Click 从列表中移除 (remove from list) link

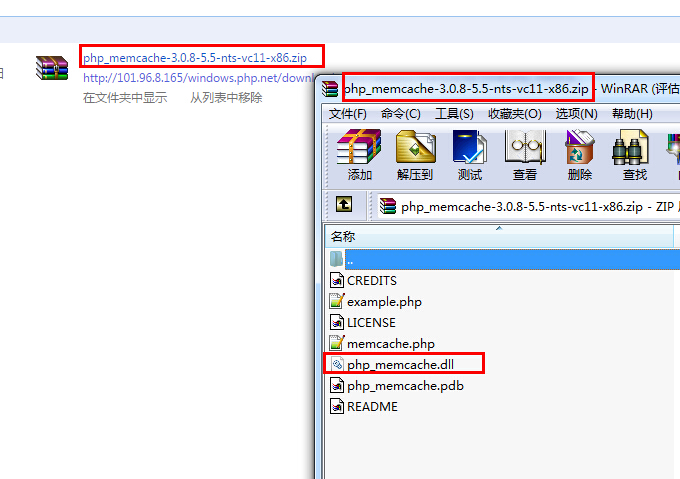(226, 98)
